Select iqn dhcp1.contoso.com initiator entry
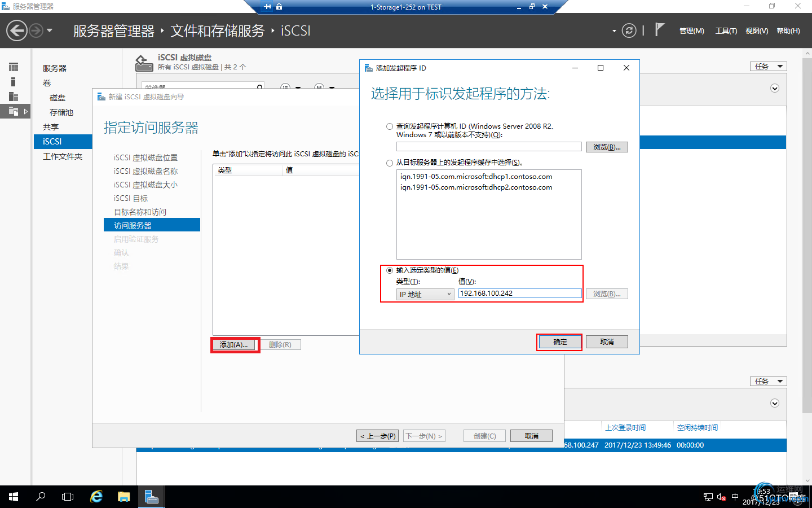The width and height of the screenshot is (812, 508). coord(476,177)
